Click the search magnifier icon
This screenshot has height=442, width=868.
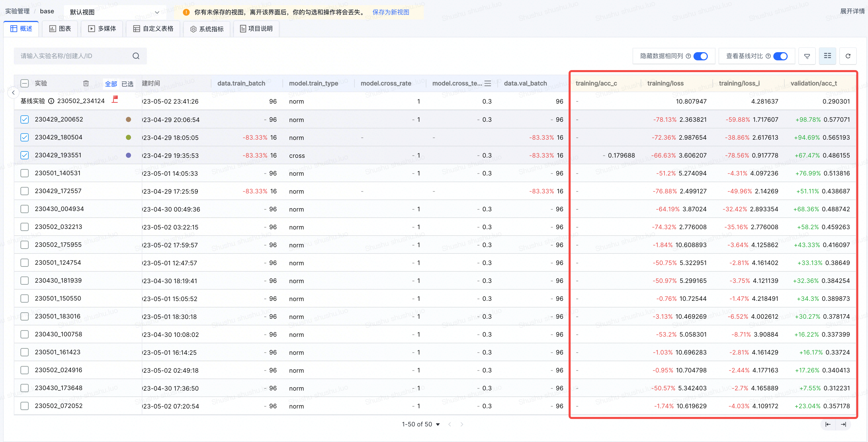136,56
